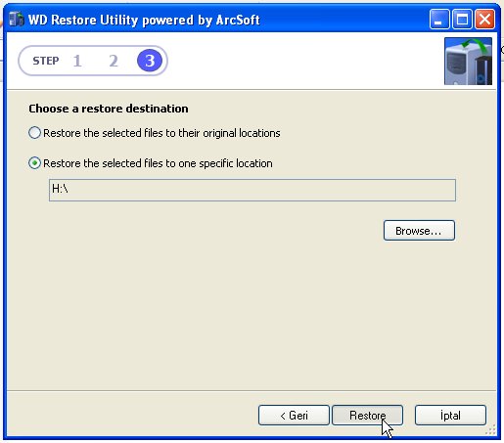Click the window resize grip corner
Viewport: 504px width, 443px height.
pyautogui.click(x=490, y=430)
